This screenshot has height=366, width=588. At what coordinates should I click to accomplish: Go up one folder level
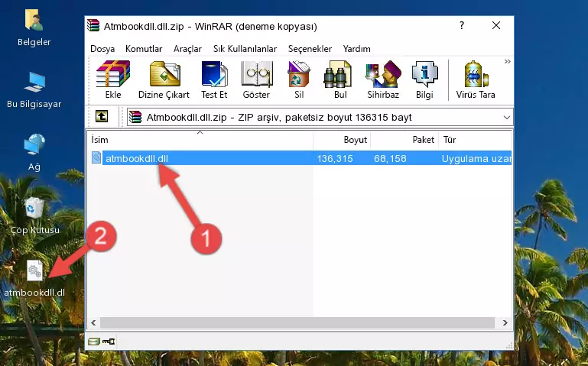(102, 116)
